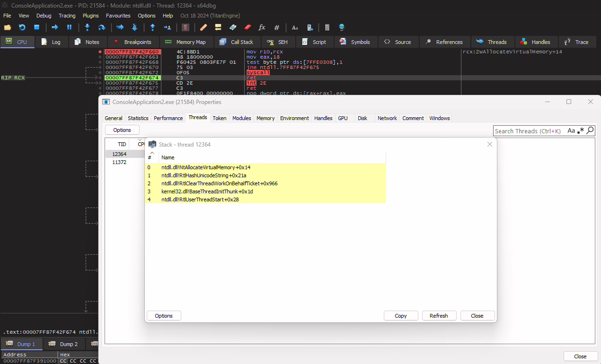Toggle regex search option in thread search
This screenshot has height=364, width=601.
pos(581,131)
